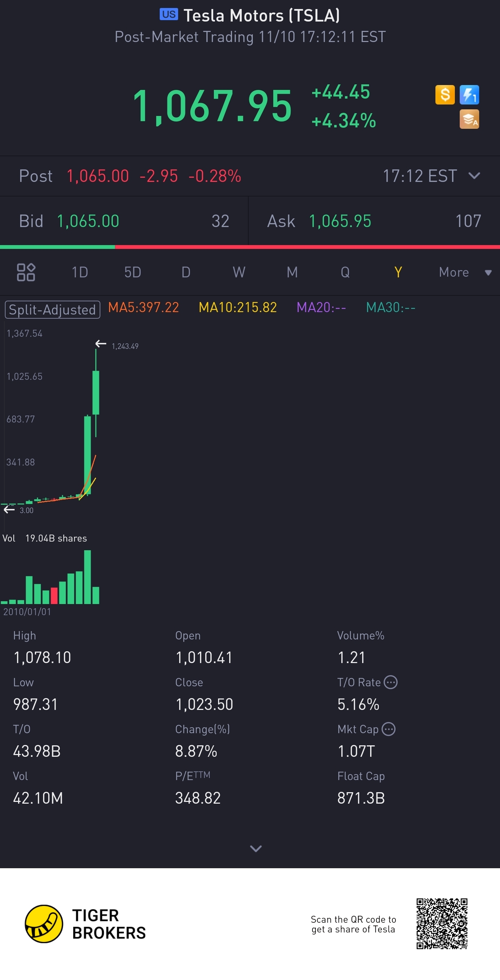This screenshot has height=980, width=500.
Task: Tap the Post-Market Trading timestamp
Action: 250,37
